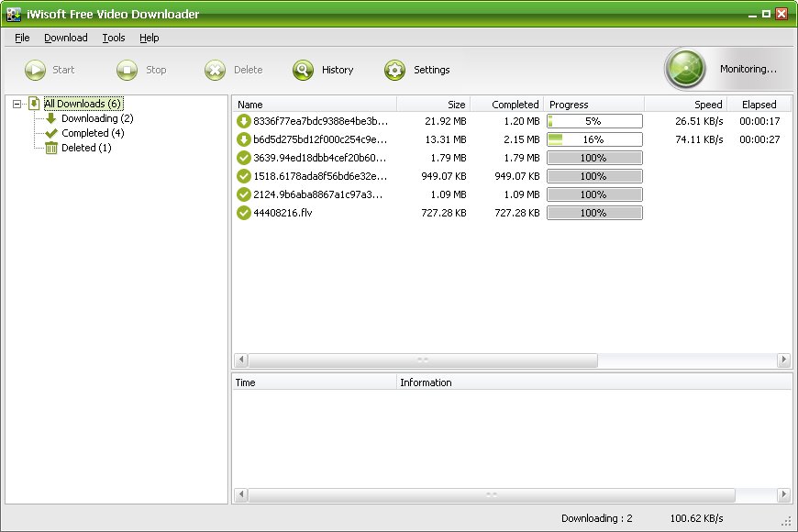Click the Completed checkmark icon in tree
Image resolution: width=798 pixels, height=532 pixels.
pos(50,133)
